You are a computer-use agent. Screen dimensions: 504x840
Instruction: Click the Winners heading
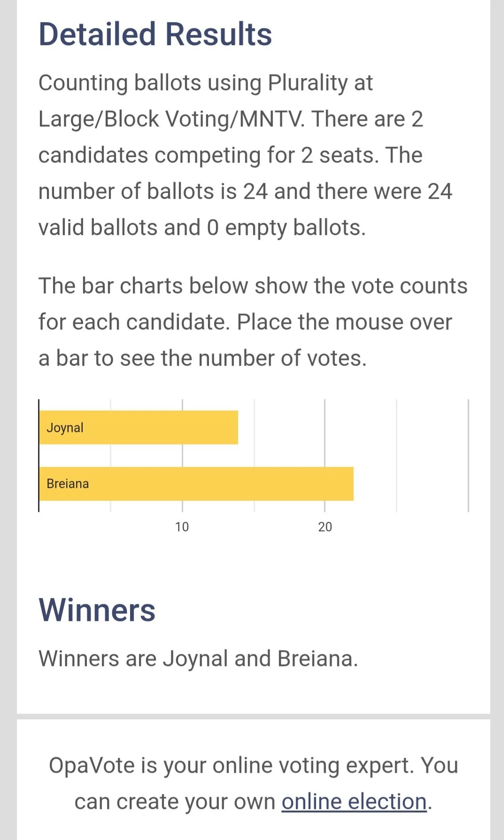[x=97, y=610]
